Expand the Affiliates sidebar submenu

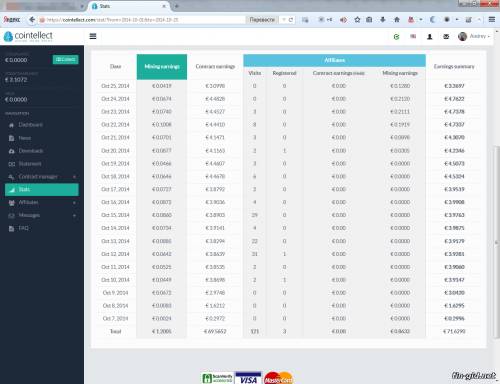coord(42,202)
